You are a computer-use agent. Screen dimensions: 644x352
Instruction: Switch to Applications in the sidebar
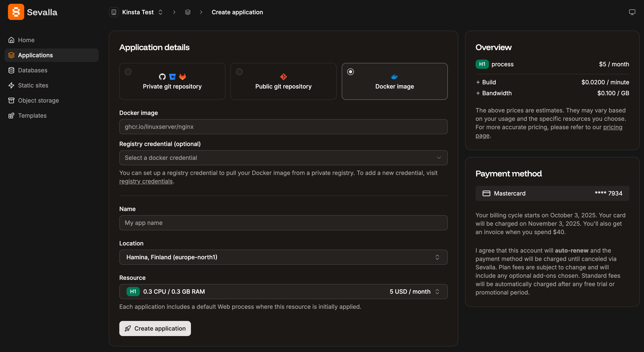[x=35, y=55]
